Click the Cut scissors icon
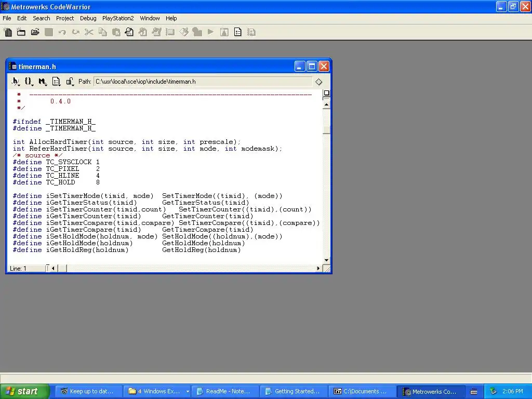The width and height of the screenshot is (532, 399). coord(89,32)
